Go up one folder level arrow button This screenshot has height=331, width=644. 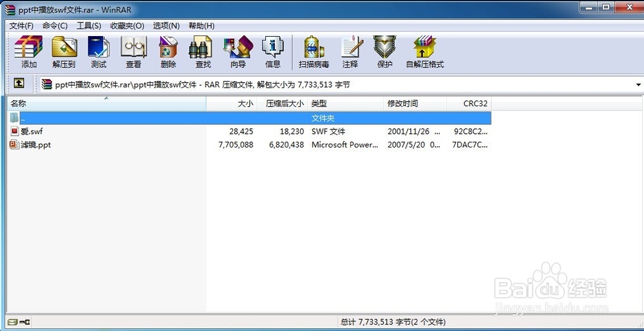19,83
